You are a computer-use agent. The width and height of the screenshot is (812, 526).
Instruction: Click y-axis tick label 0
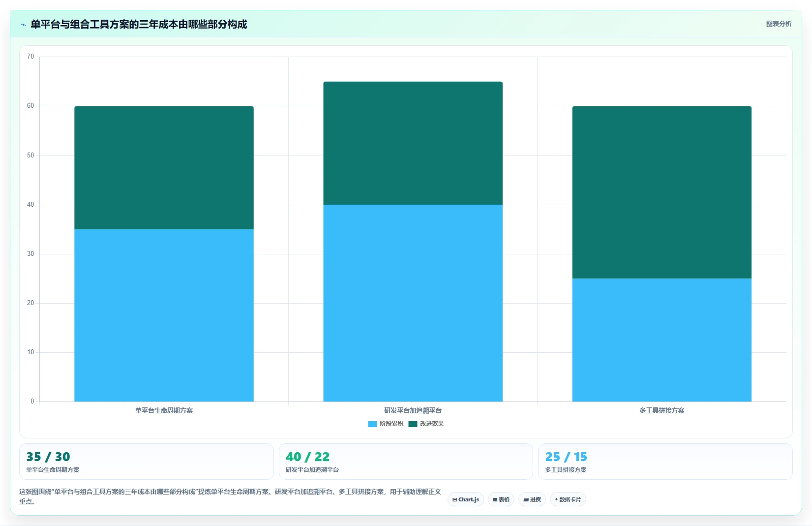point(32,402)
